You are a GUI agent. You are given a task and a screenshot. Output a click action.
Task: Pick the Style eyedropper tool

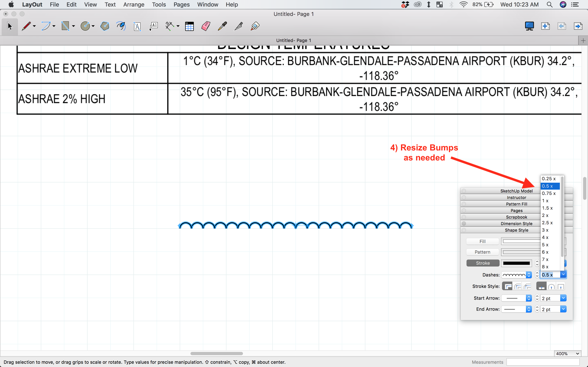tap(222, 26)
